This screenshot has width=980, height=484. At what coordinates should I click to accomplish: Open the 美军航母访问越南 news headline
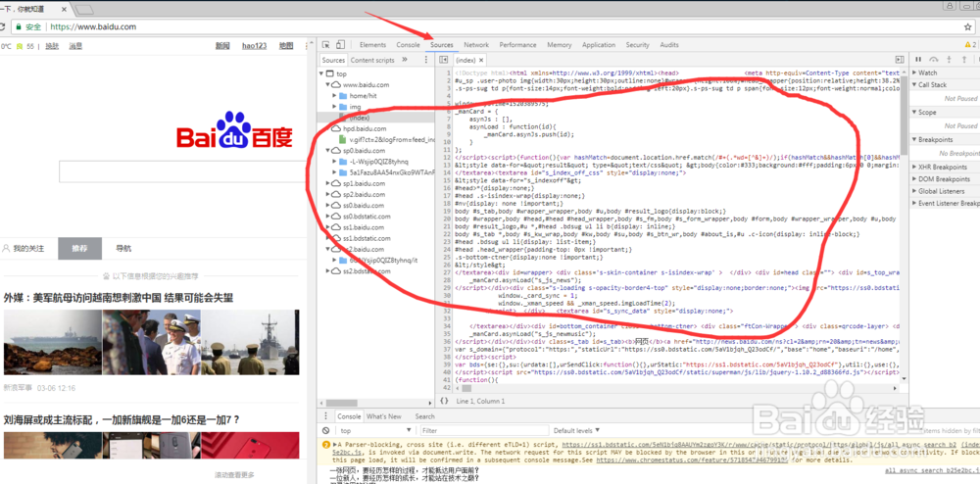point(119,298)
